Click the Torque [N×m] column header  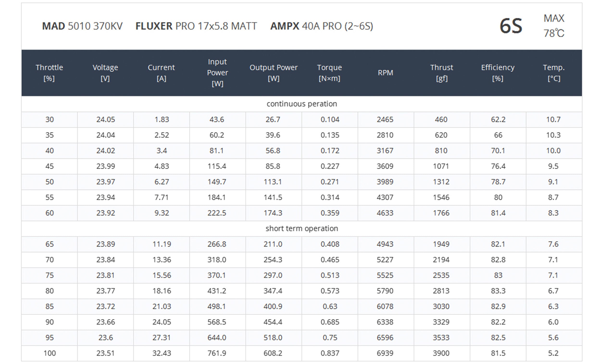tap(329, 73)
